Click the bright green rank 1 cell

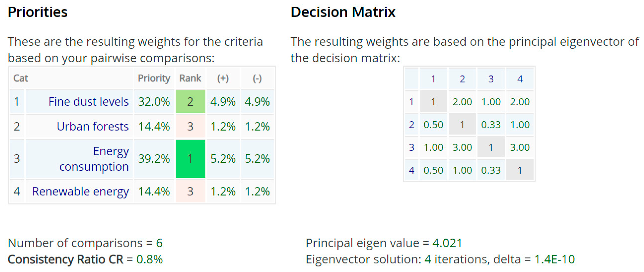point(190,159)
